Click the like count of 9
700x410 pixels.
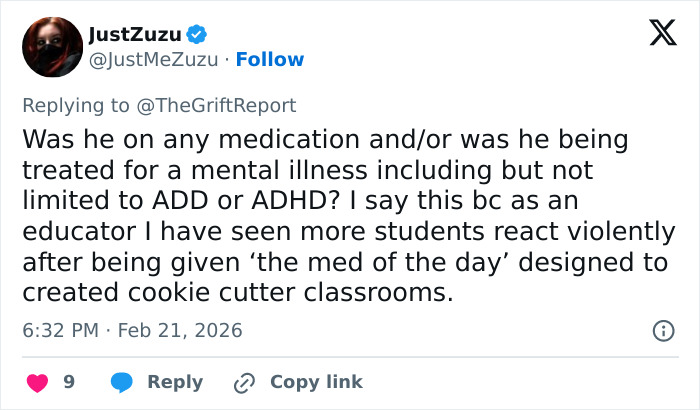pos(69,382)
